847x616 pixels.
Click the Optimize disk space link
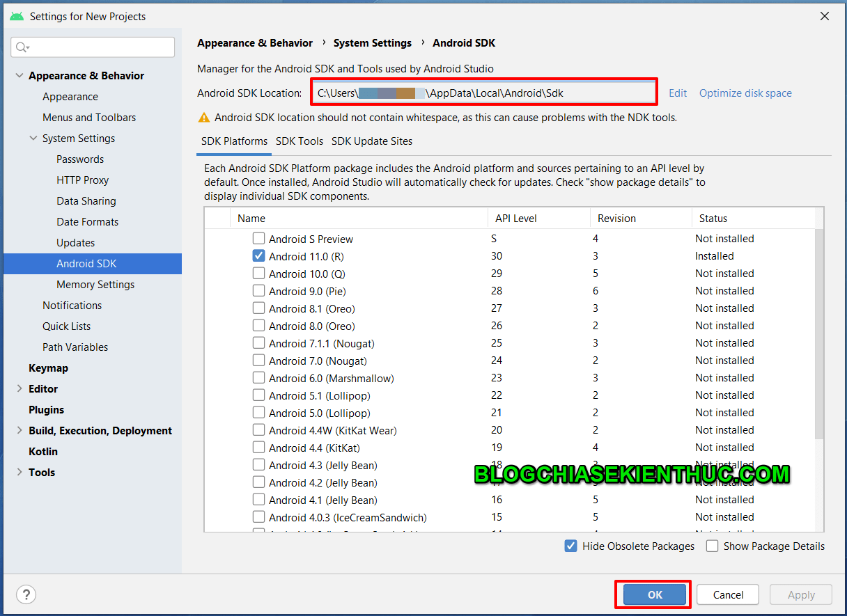pos(745,93)
